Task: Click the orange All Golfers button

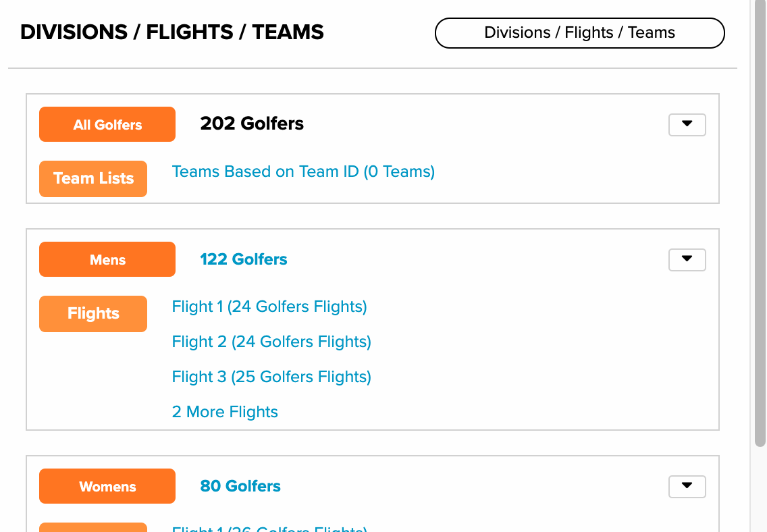Action: (107, 124)
